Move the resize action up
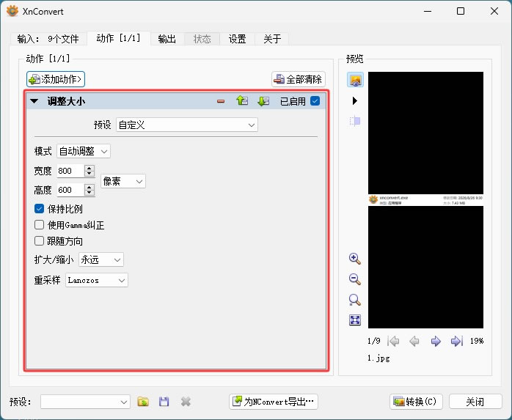The height and width of the screenshot is (420, 512). pos(242,101)
